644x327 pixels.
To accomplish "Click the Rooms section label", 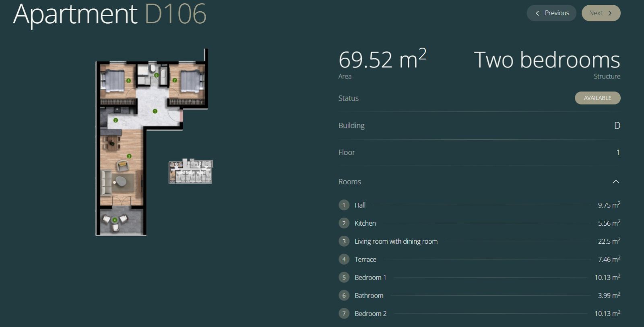I will [350, 182].
